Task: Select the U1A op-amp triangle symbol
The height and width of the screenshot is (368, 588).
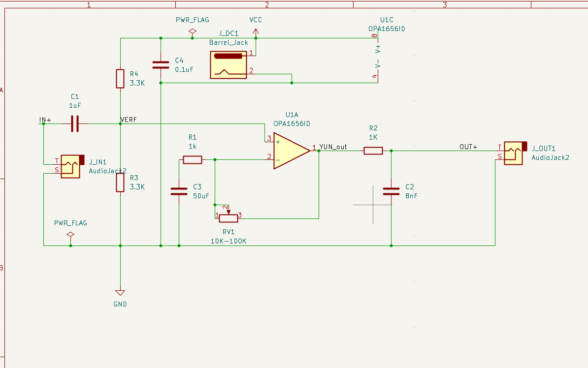Action: [x=291, y=151]
